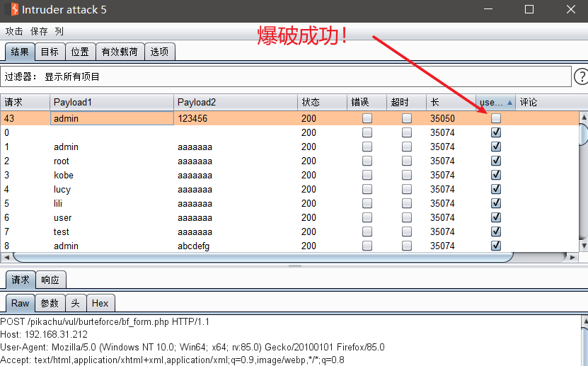Sort by the Payload2 column header
This screenshot has height=366, width=588.
pyautogui.click(x=236, y=102)
